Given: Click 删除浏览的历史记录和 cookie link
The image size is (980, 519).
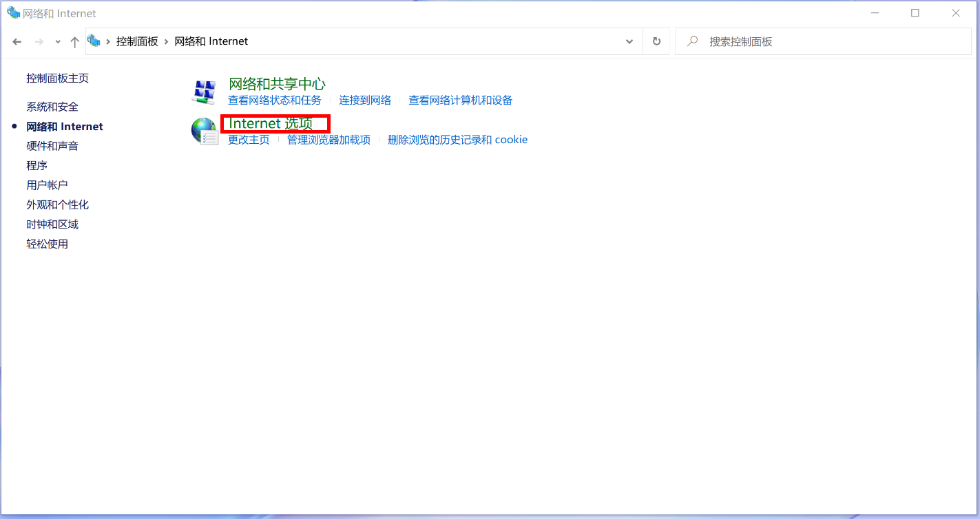Looking at the screenshot, I should [x=457, y=140].
